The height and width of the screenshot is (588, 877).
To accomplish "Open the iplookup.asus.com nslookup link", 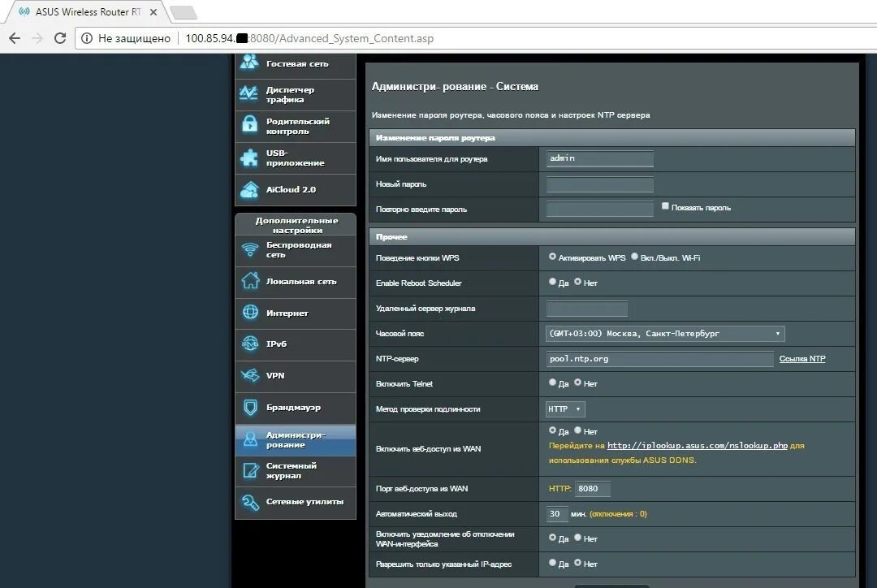I will 697,446.
